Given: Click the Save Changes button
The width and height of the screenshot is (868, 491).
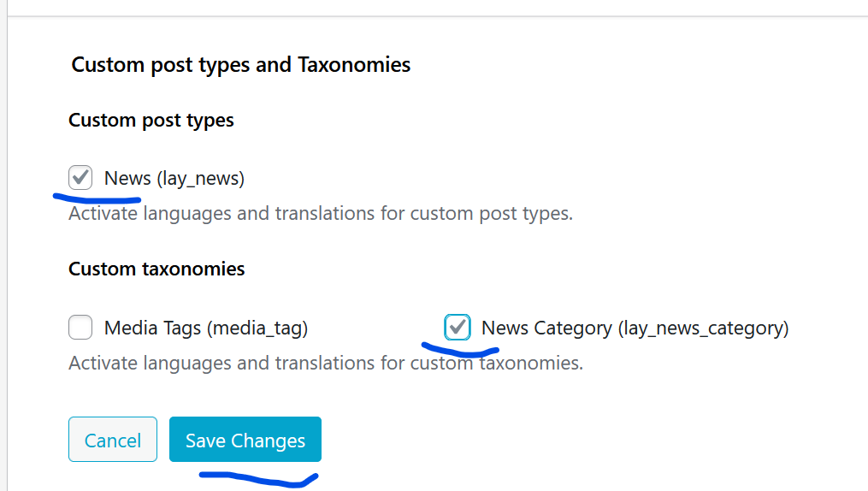Looking at the screenshot, I should click(x=245, y=440).
